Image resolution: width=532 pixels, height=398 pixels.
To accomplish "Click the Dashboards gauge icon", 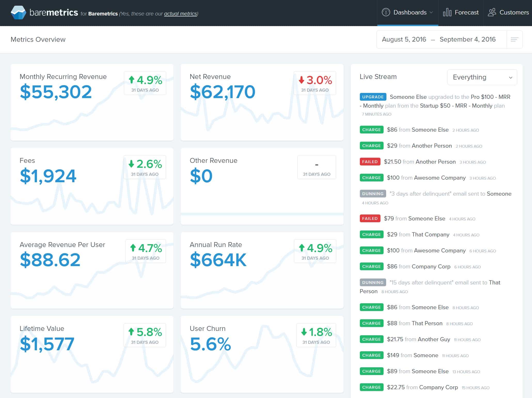I will point(386,12).
